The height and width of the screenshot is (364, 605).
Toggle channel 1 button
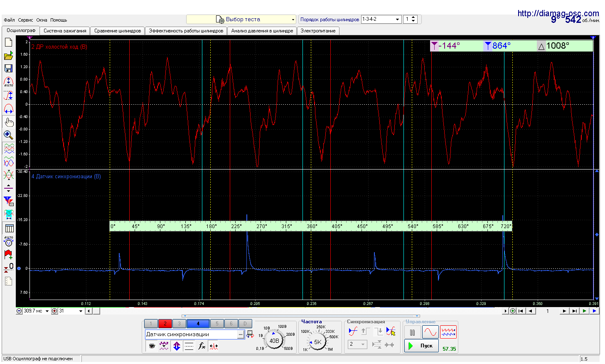[151, 324]
